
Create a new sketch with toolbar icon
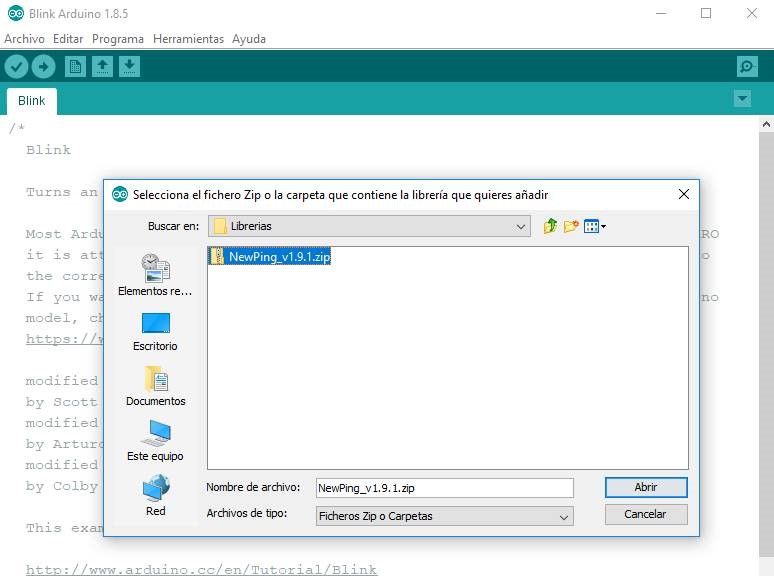[x=75, y=67]
